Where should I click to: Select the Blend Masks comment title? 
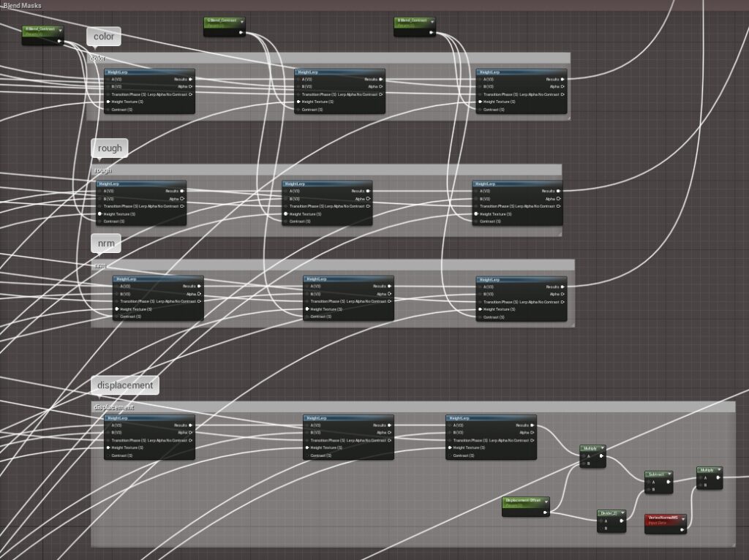(22, 5)
